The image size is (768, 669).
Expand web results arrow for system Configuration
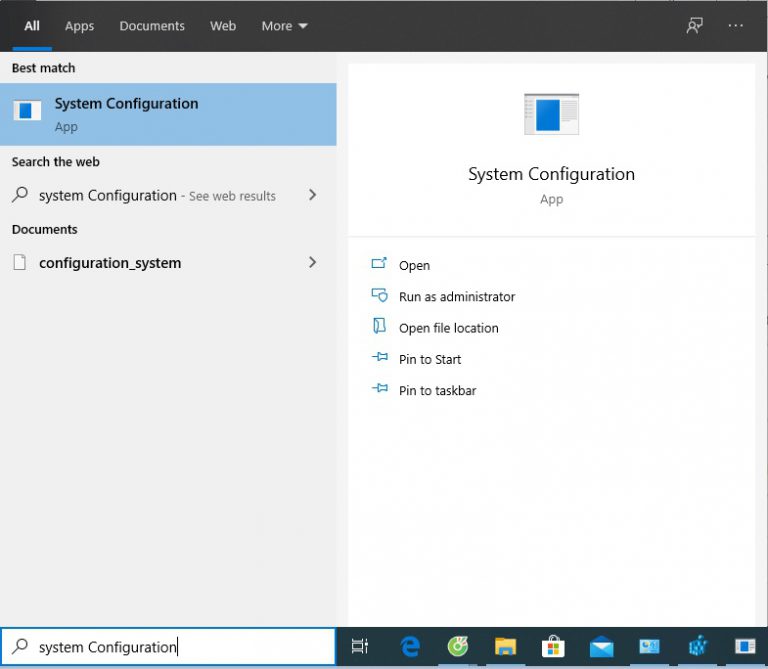click(x=312, y=195)
